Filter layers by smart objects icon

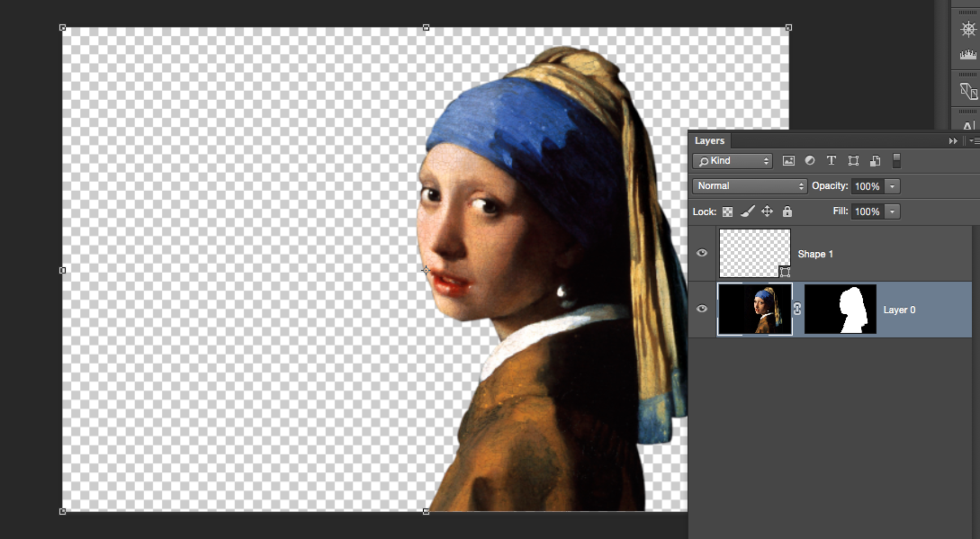[875, 161]
